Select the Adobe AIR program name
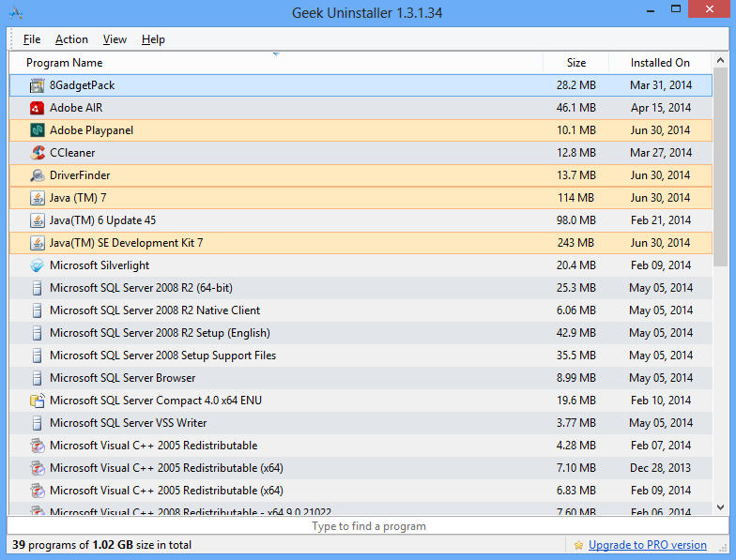 (x=76, y=108)
